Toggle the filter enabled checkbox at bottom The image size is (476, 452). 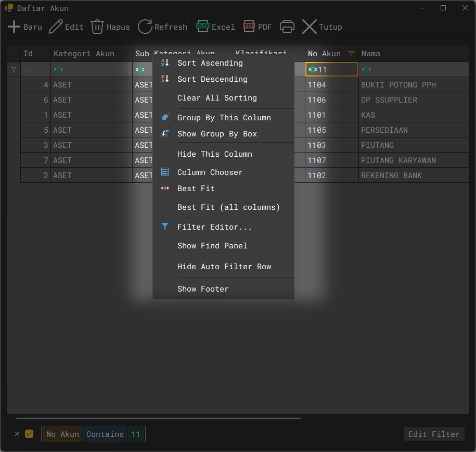tap(30, 434)
